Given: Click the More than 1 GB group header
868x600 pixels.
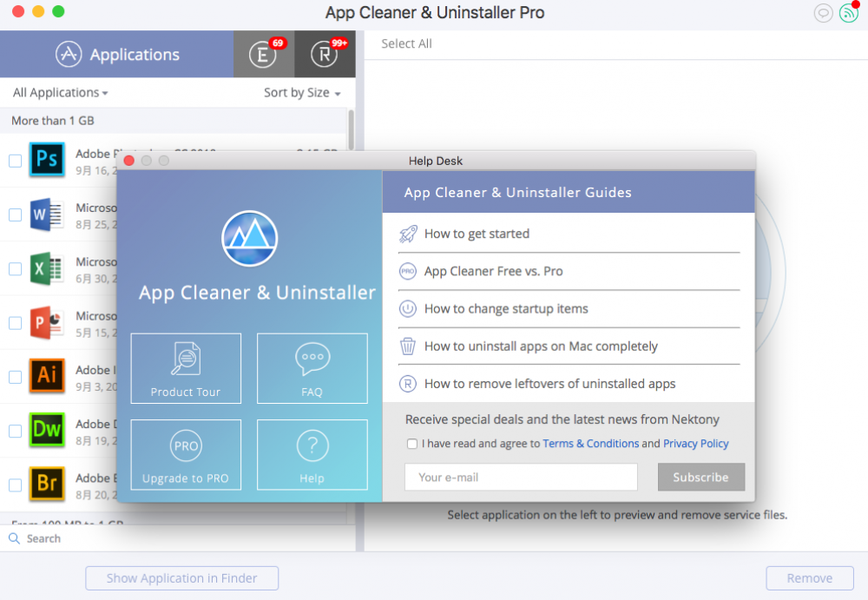Looking at the screenshot, I should tap(174, 121).
